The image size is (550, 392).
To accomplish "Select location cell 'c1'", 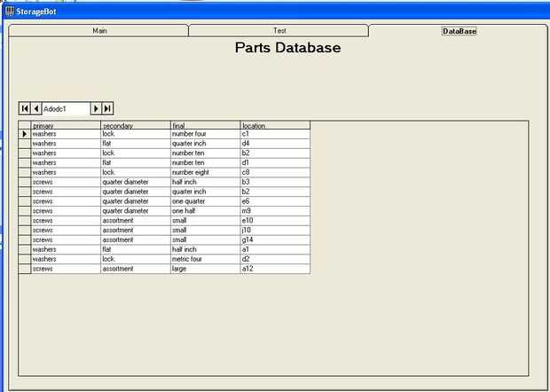I will coord(275,134).
